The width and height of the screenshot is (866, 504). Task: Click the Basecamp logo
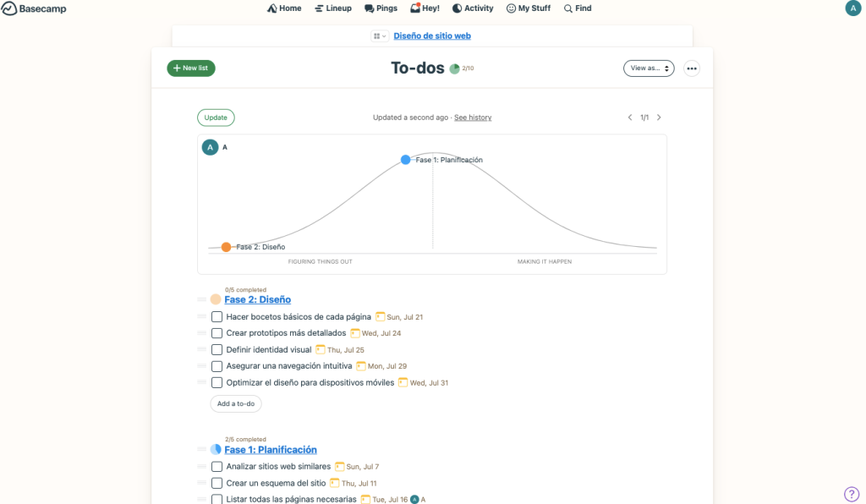pos(34,8)
